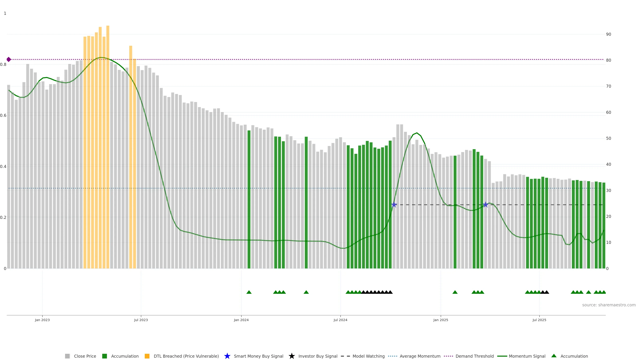Click the lone accumulation triangle near Jan 2024
The width and height of the screenshot is (644, 362).
(249, 292)
